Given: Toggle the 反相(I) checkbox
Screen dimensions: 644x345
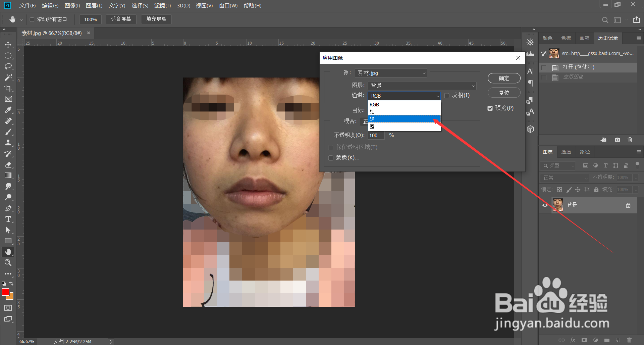Looking at the screenshot, I should tap(447, 96).
